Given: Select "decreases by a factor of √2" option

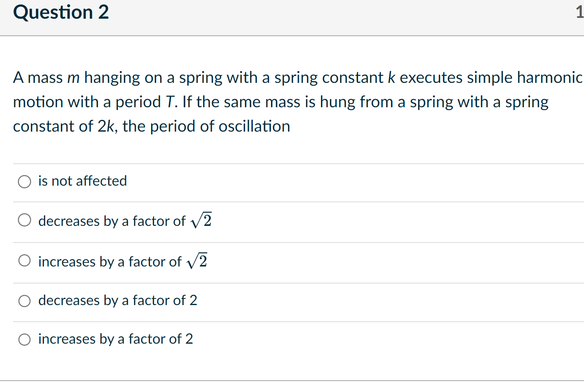Looking at the screenshot, I should tap(24, 220).
